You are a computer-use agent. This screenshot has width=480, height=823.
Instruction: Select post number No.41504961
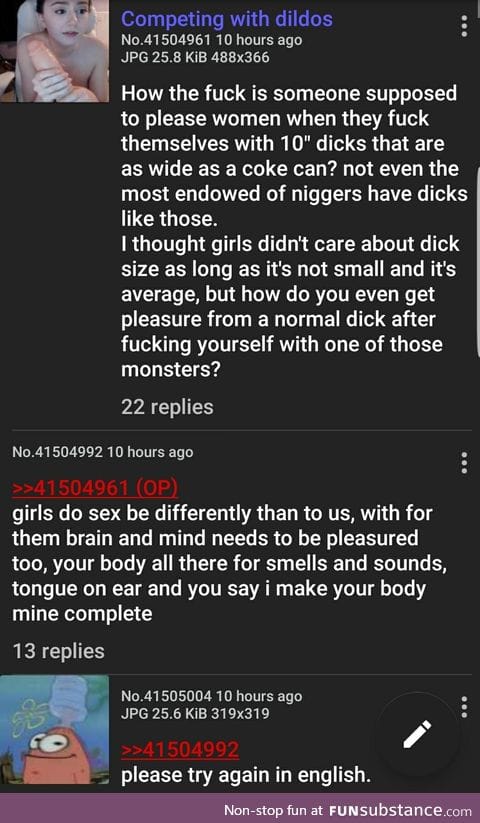pos(166,40)
